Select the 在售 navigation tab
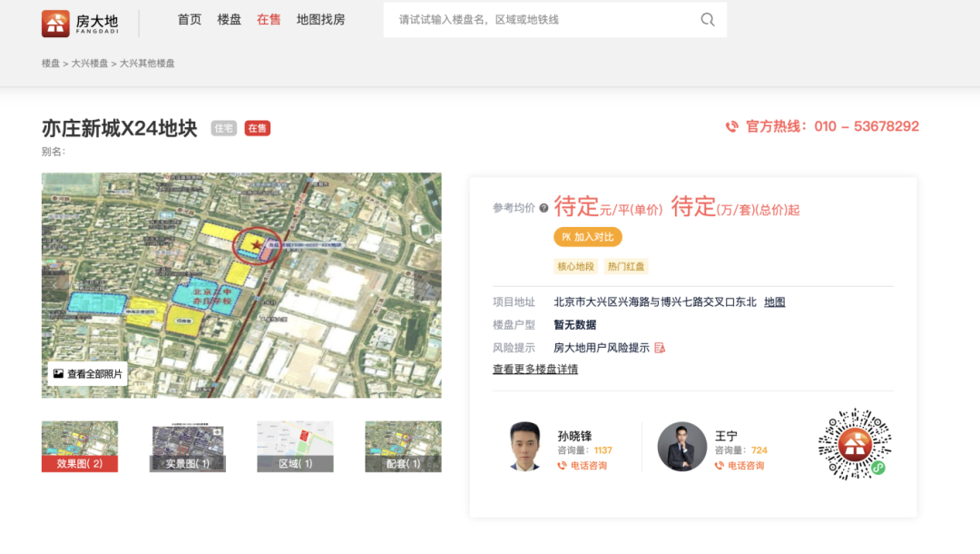The height and width of the screenshot is (554, 980). [269, 19]
